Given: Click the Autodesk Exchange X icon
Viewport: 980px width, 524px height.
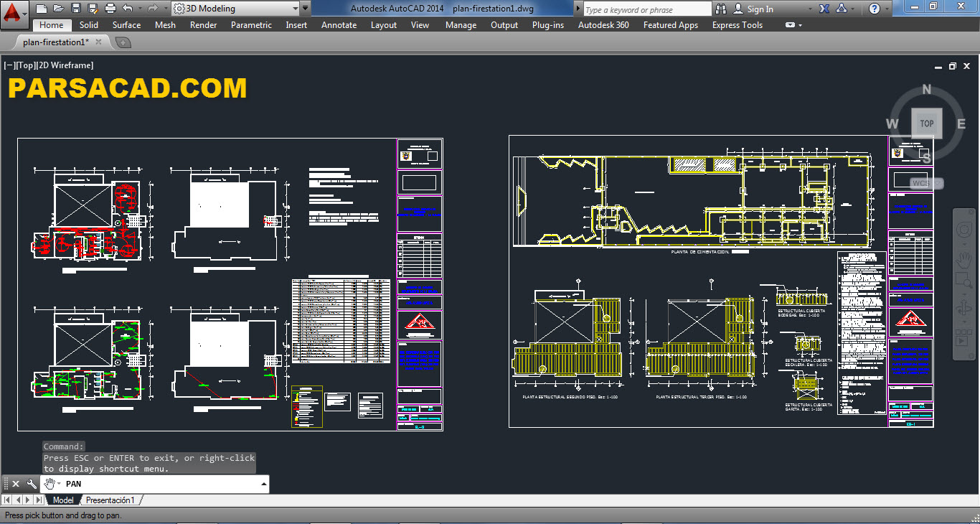Looking at the screenshot, I should [824, 9].
